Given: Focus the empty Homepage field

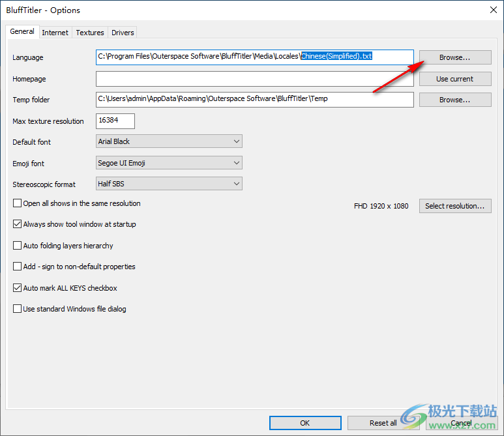Looking at the screenshot, I should click(x=254, y=79).
